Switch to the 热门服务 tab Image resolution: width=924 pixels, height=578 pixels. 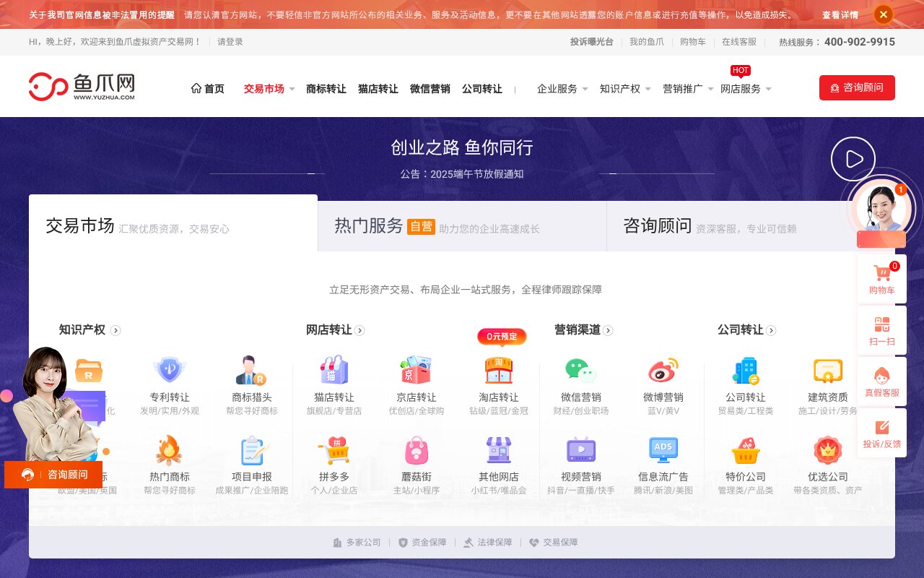(x=367, y=225)
